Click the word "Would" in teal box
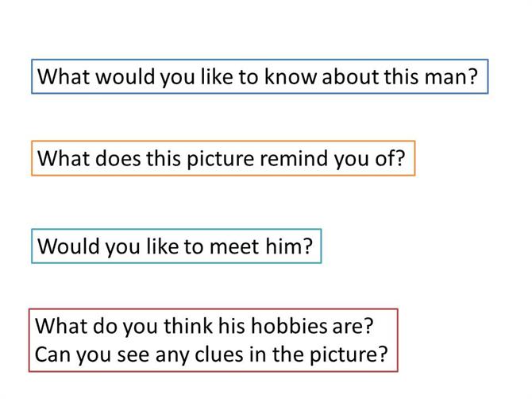Screen dimensions: 532x399 (x=68, y=246)
